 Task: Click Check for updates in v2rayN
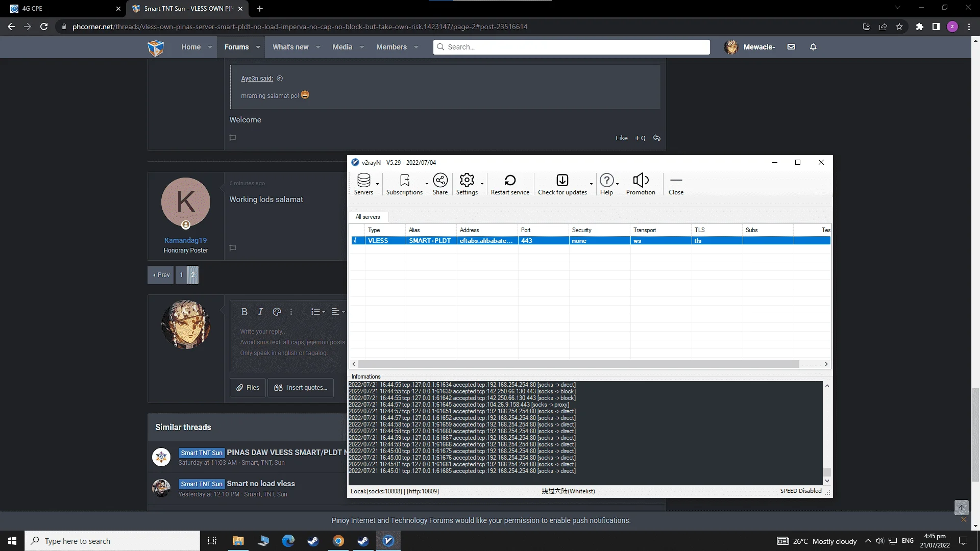562,184
